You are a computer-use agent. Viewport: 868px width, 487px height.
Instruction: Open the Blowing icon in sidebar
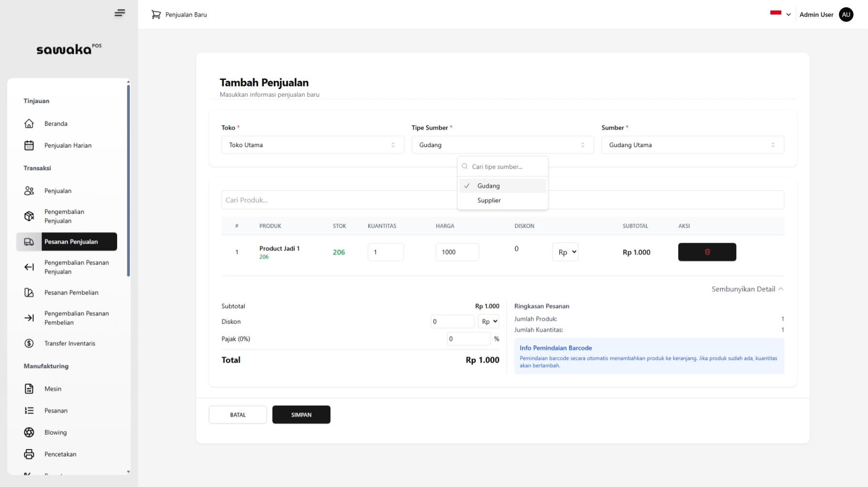coord(29,432)
